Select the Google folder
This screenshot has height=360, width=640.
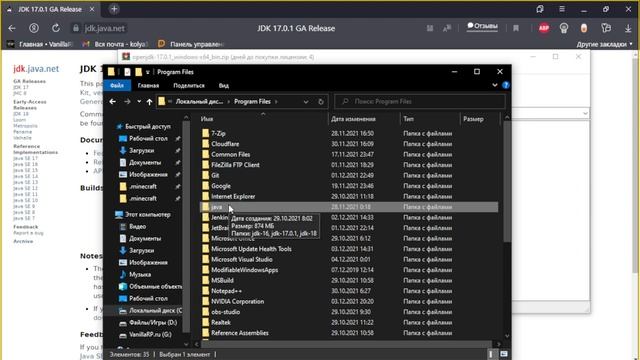(x=221, y=186)
